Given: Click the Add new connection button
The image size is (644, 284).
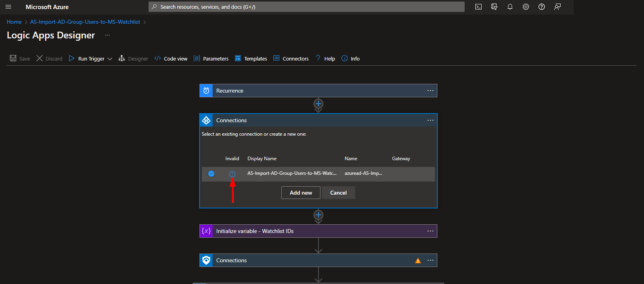Looking at the screenshot, I should point(301,193).
